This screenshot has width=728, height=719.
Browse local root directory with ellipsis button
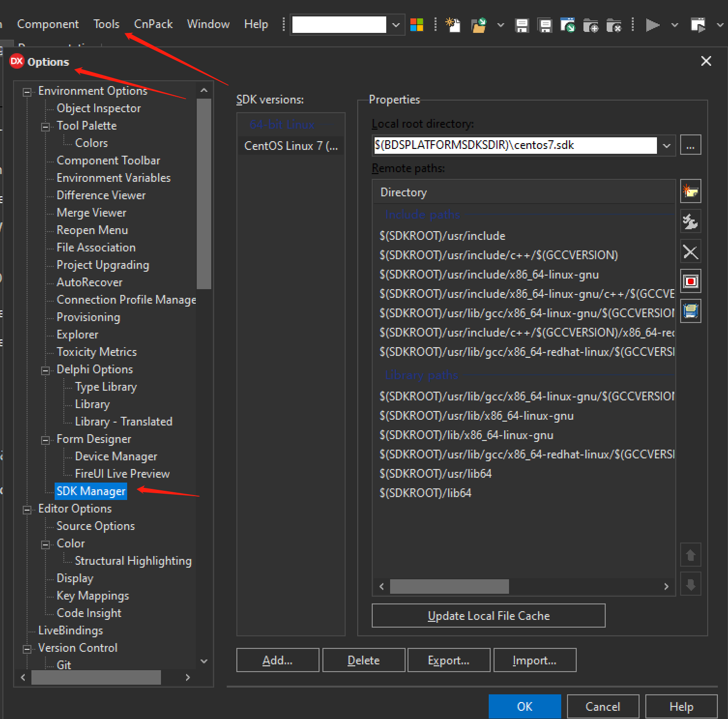tap(690, 145)
